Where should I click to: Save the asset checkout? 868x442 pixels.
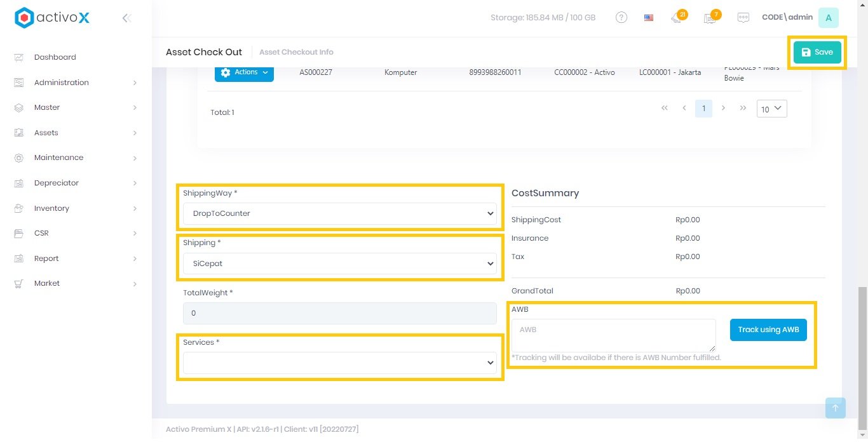[817, 52]
